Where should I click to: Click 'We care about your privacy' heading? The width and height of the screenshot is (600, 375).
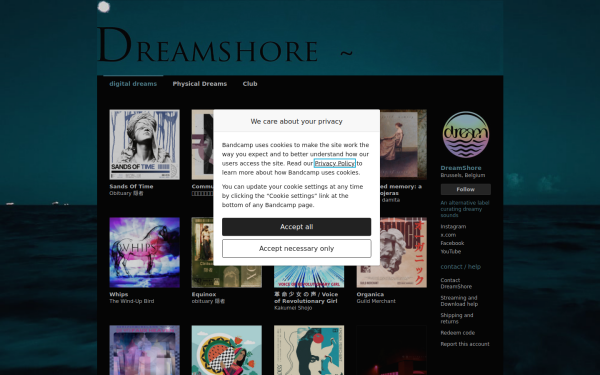click(296, 121)
